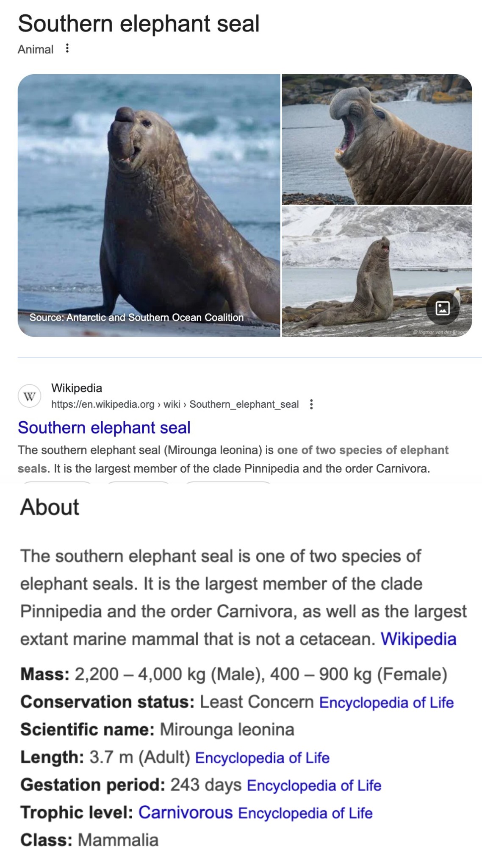Click the Mass value text row
The image size is (482, 868).
[234, 674]
